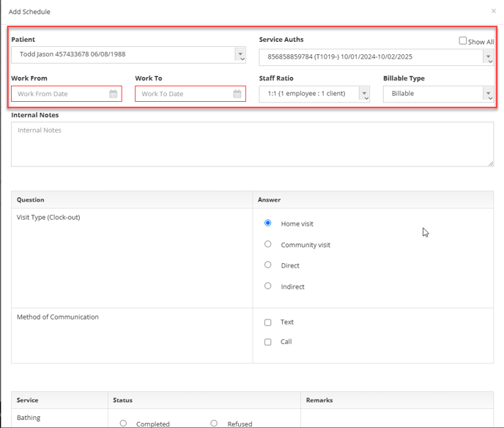This screenshot has width=504, height=428.
Task: Open the Billable Type dropdown
Action: 438,94
